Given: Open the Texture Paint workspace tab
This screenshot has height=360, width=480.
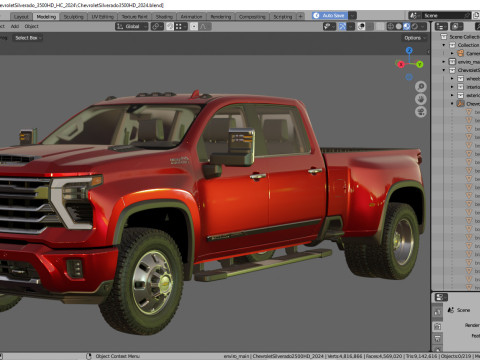Looking at the screenshot, I should point(134,16).
